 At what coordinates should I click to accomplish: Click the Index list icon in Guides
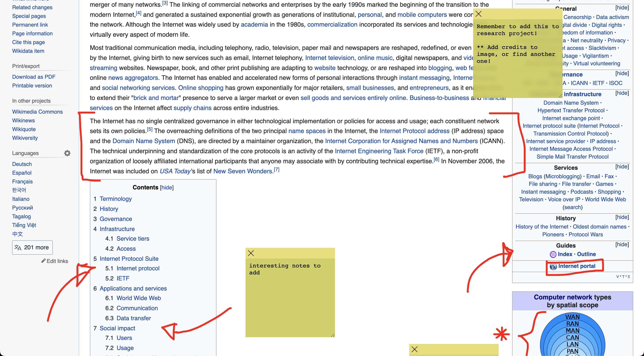click(553, 254)
